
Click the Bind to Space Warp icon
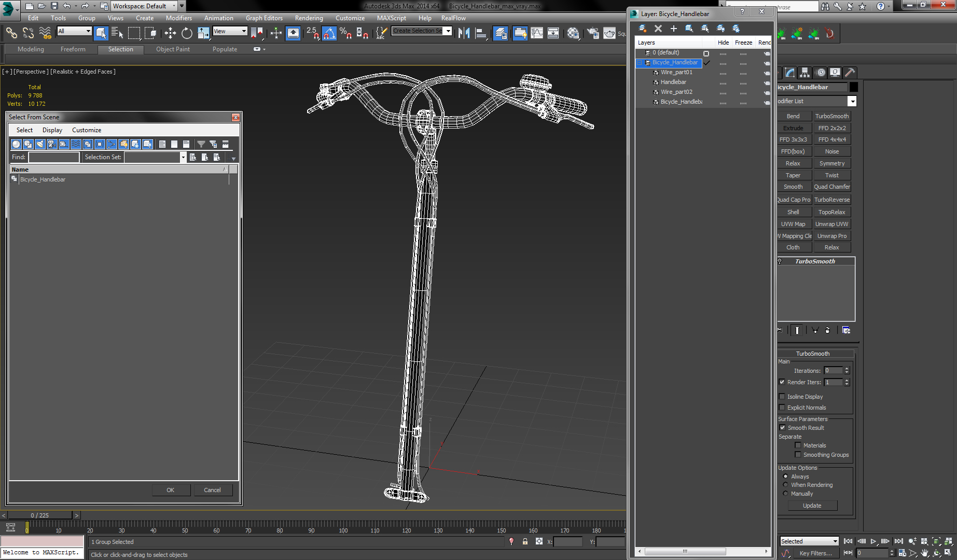(x=45, y=33)
